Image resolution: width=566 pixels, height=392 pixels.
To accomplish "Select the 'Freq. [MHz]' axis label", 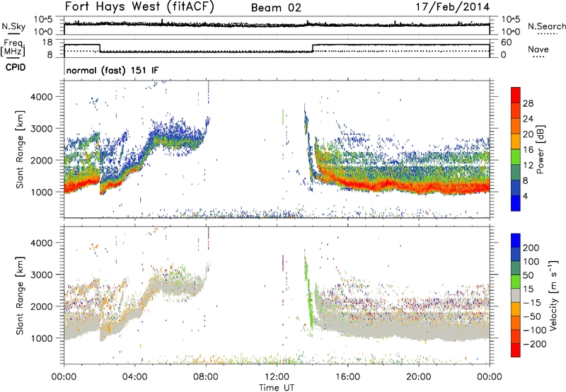I will [x=13, y=47].
